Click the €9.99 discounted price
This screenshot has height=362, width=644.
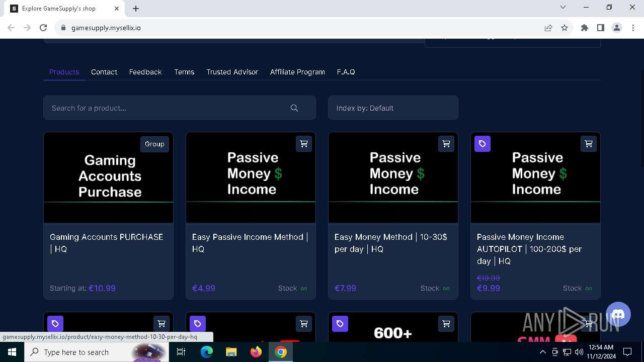[x=489, y=288]
